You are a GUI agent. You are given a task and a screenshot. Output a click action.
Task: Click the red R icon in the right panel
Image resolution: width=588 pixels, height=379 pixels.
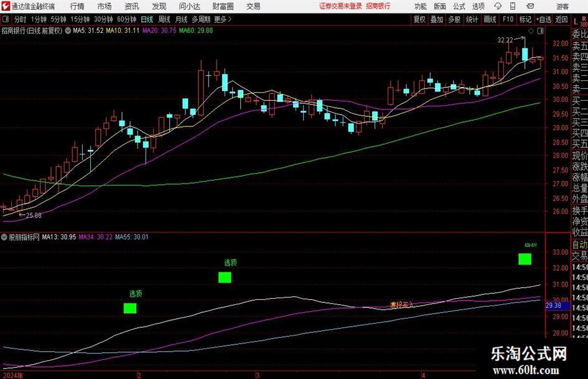pos(584,19)
